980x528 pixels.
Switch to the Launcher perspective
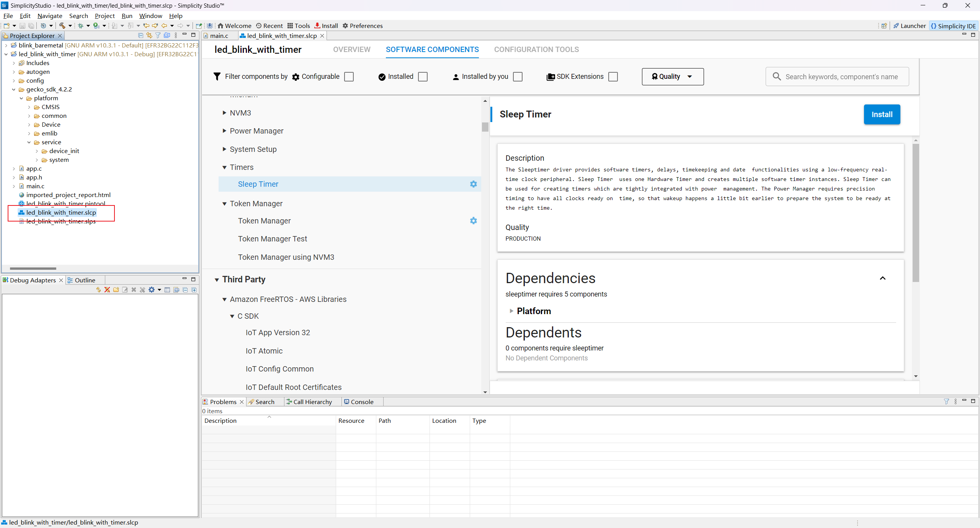pyautogui.click(x=909, y=26)
